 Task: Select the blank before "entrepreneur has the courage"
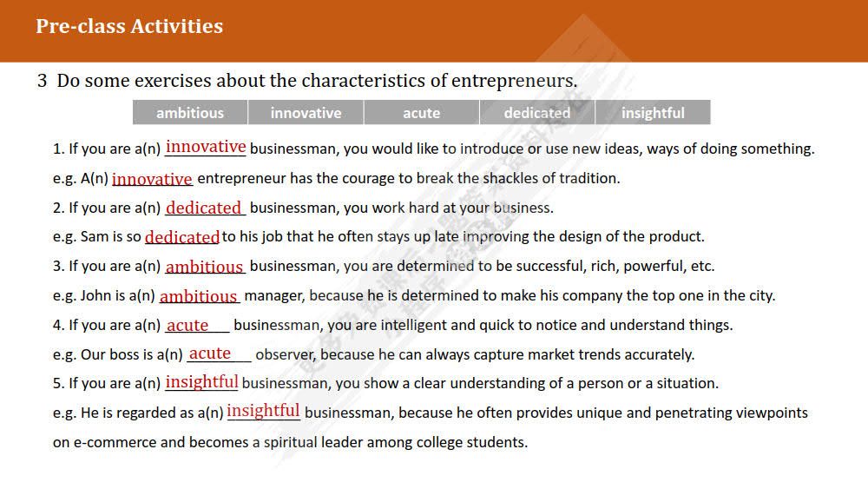pos(152,179)
